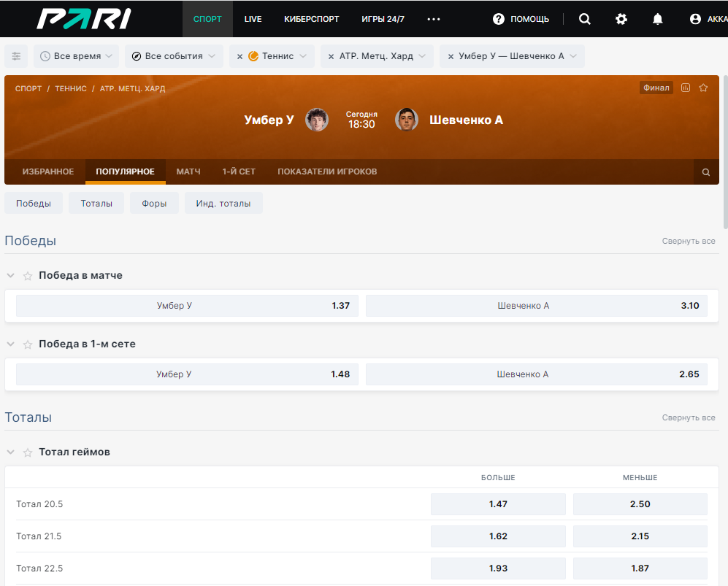Jump to Победы markets chip

(x=34, y=203)
